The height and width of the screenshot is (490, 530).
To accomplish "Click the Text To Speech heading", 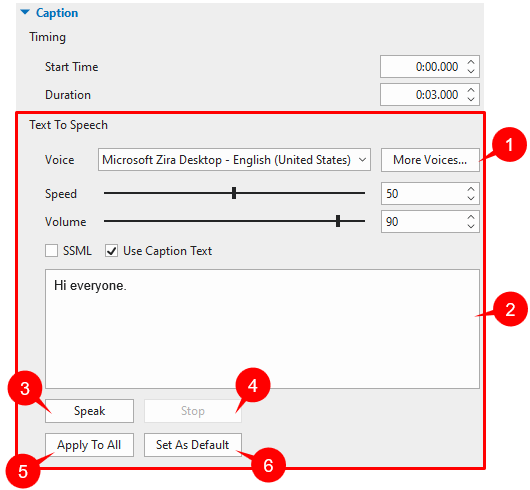I will 68,125.
